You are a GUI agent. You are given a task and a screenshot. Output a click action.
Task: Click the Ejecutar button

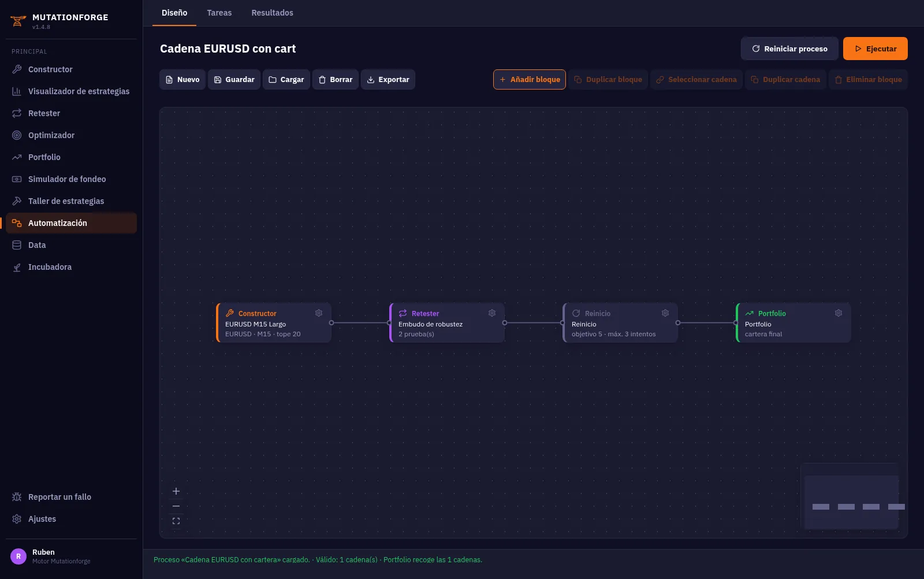pyautogui.click(x=875, y=49)
